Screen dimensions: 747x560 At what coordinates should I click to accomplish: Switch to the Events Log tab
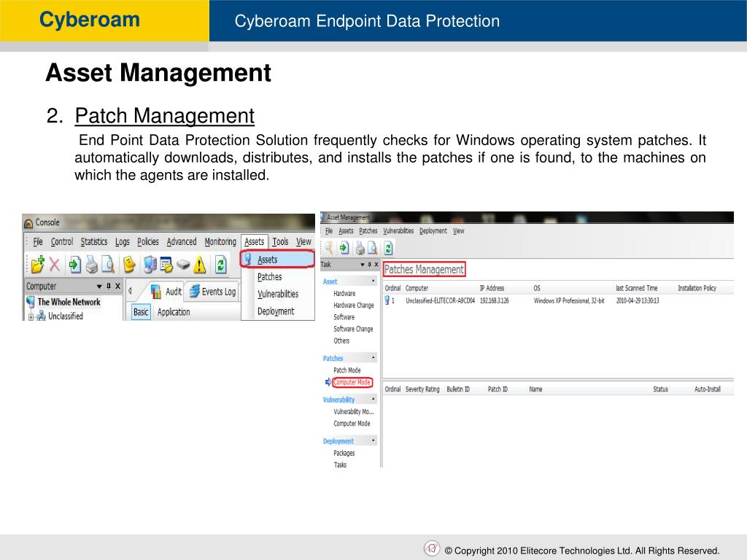[x=212, y=292]
